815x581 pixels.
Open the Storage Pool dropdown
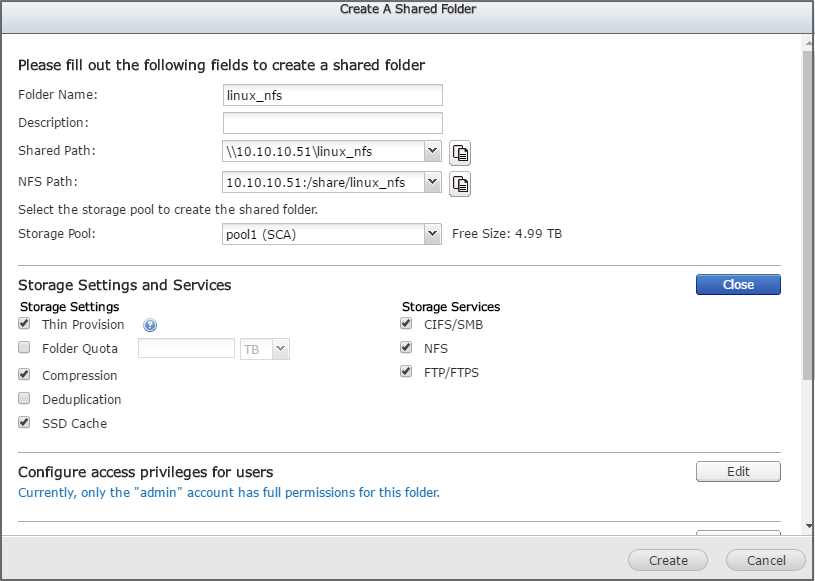432,234
